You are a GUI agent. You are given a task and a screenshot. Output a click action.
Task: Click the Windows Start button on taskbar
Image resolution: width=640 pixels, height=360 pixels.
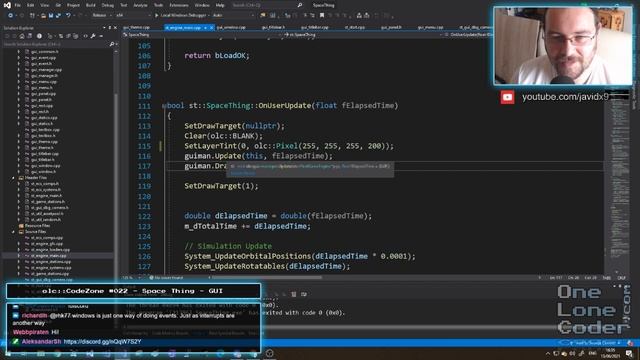click(x=8, y=353)
